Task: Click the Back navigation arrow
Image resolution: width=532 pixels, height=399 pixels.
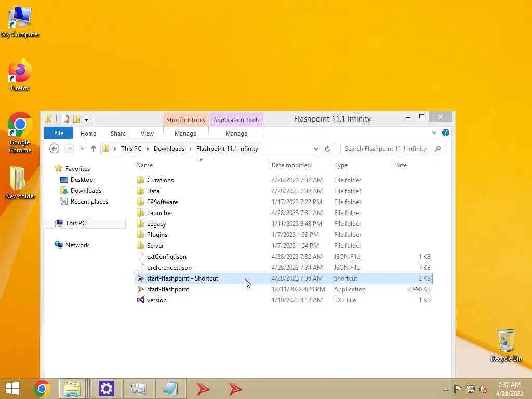Action: pos(54,149)
